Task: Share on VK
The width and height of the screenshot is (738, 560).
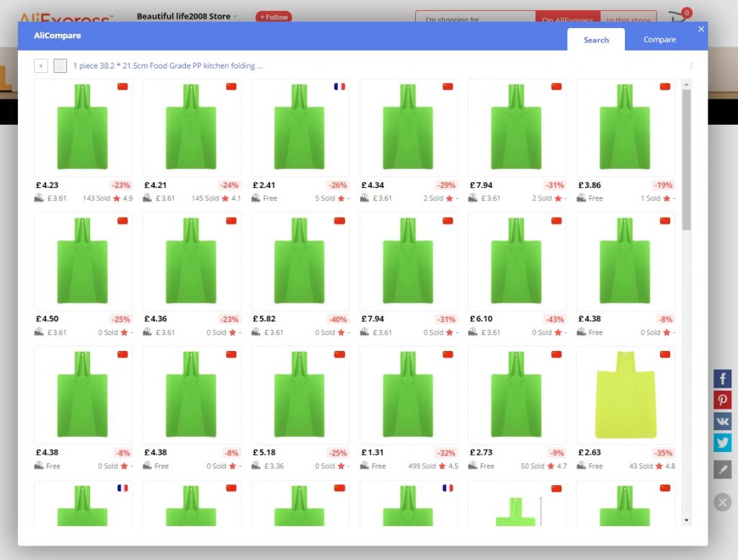Action: (722, 421)
